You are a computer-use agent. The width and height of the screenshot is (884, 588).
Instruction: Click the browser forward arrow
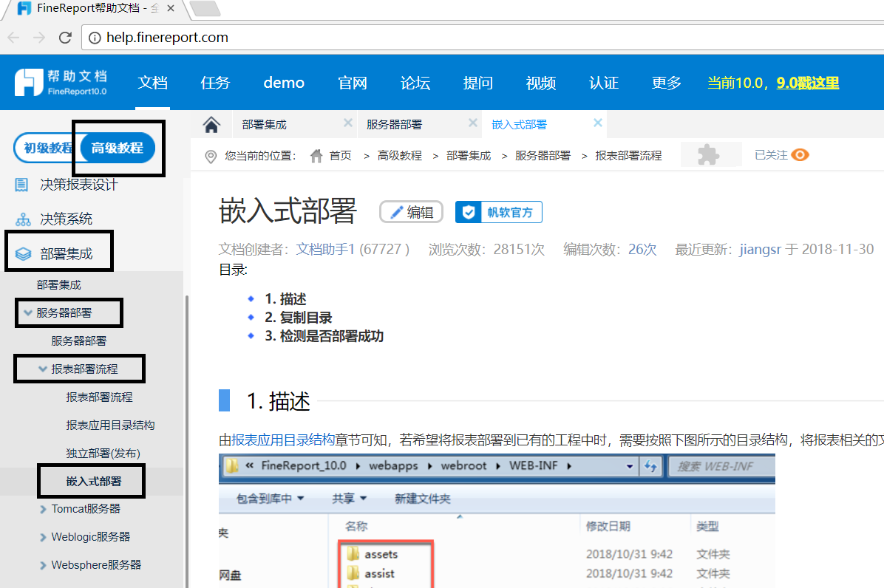click(x=39, y=38)
